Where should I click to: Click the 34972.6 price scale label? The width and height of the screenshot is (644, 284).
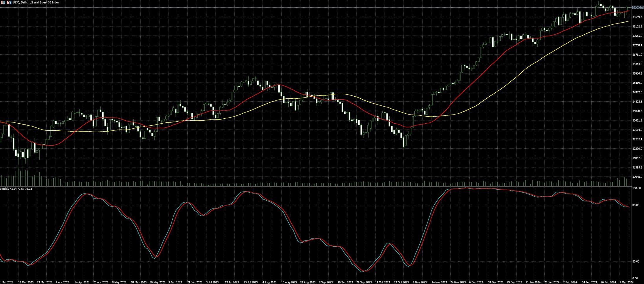pyautogui.click(x=637, y=92)
